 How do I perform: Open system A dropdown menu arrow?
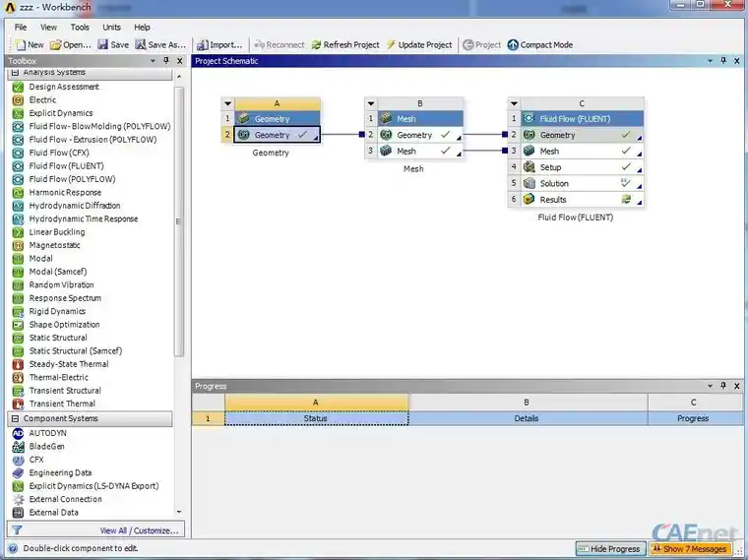click(227, 103)
